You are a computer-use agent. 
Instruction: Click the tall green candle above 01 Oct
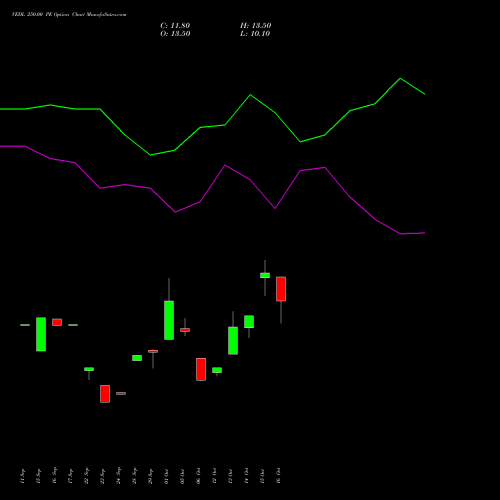click(169, 320)
